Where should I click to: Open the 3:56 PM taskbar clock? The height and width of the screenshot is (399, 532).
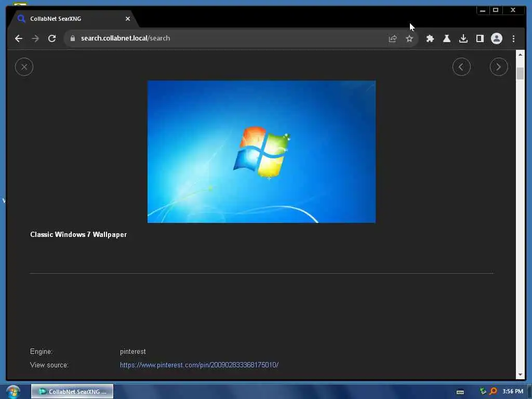point(513,391)
